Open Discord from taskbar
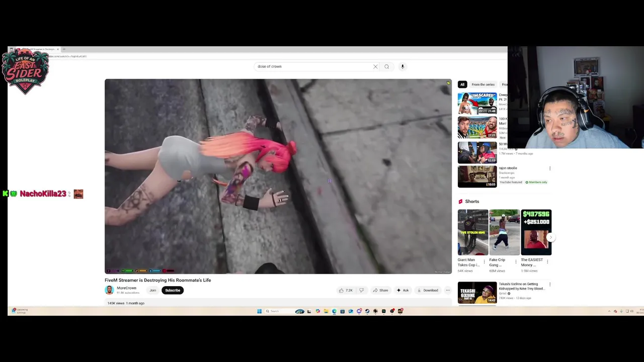The height and width of the screenshot is (362, 644). [359, 311]
